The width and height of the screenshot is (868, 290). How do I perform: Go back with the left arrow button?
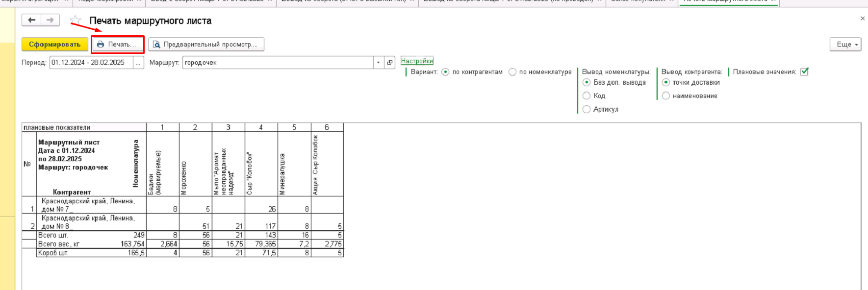[x=32, y=20]
